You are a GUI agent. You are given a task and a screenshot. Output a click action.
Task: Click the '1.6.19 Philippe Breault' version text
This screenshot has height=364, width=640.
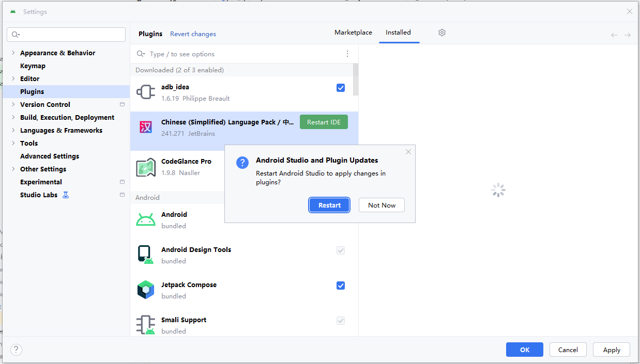pyautogui.click(x=195, y=99)
